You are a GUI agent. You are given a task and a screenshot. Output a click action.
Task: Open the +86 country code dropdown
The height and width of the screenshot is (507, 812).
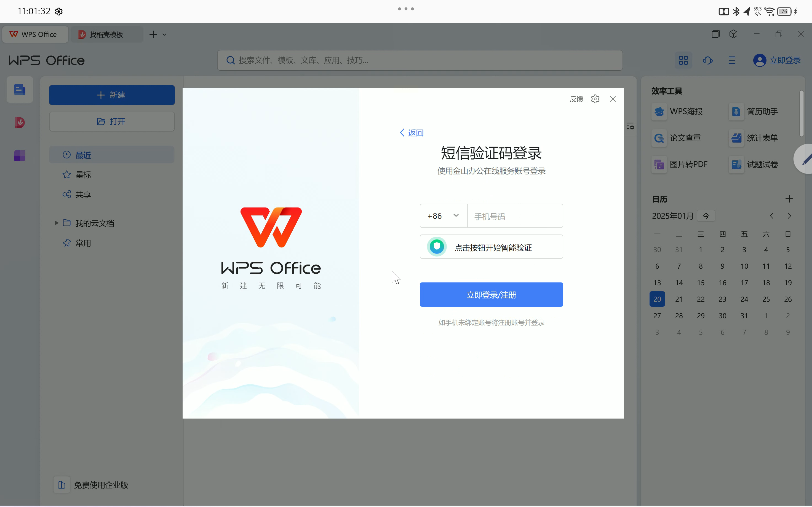pos(443,216)
